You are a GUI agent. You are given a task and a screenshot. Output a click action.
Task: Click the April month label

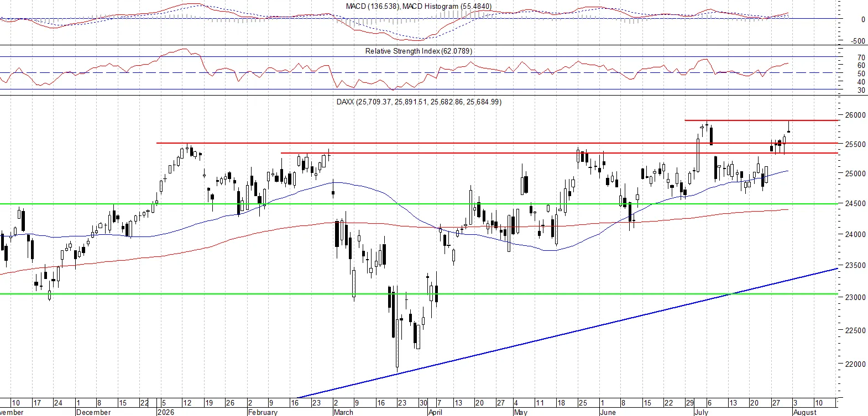(x=436, y=412)
